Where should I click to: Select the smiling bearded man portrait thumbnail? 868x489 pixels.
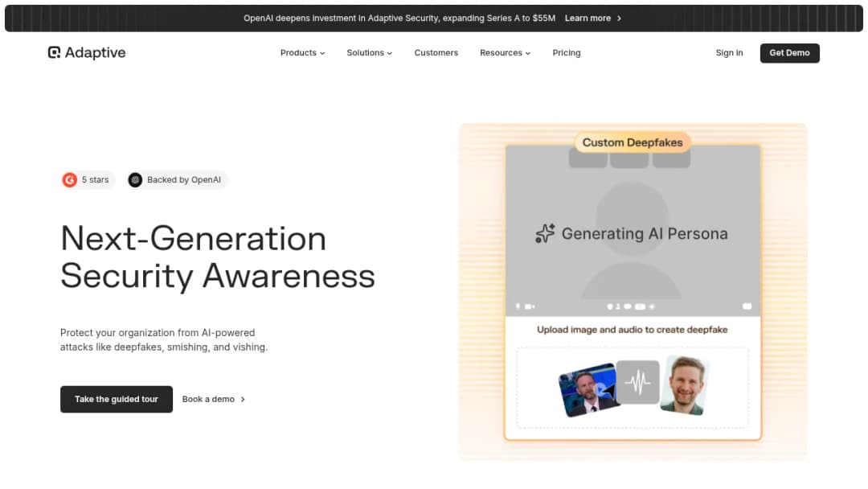[x=685, y=385]
